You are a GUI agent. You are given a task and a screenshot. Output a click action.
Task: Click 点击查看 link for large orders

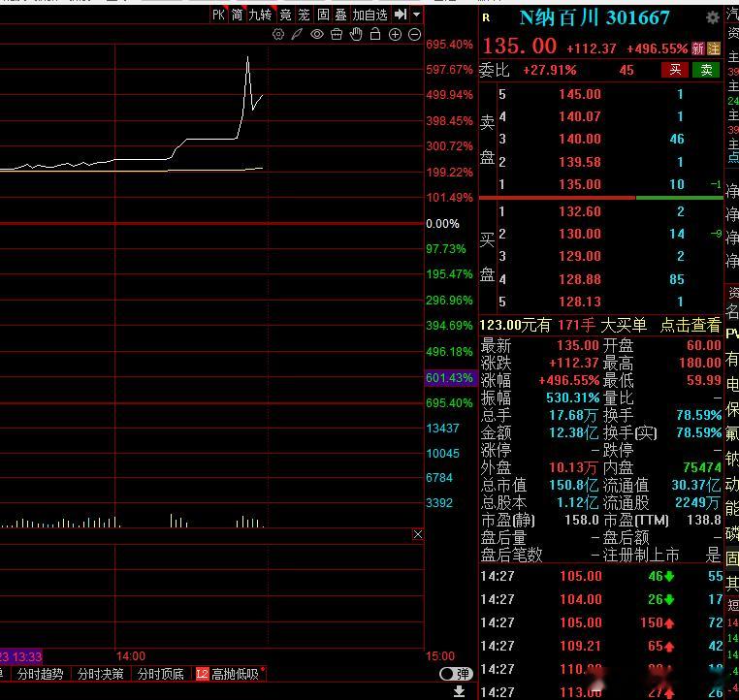pyautogui.click(x=691, y=325)
